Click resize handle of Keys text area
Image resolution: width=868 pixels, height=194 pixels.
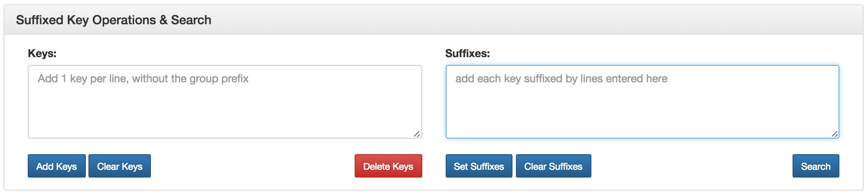click(x=417, y=134)
